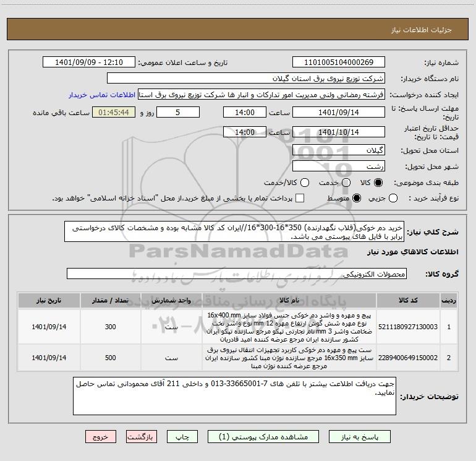Click the request creator field
The image size is (476, 461).
tap(261, 95)
